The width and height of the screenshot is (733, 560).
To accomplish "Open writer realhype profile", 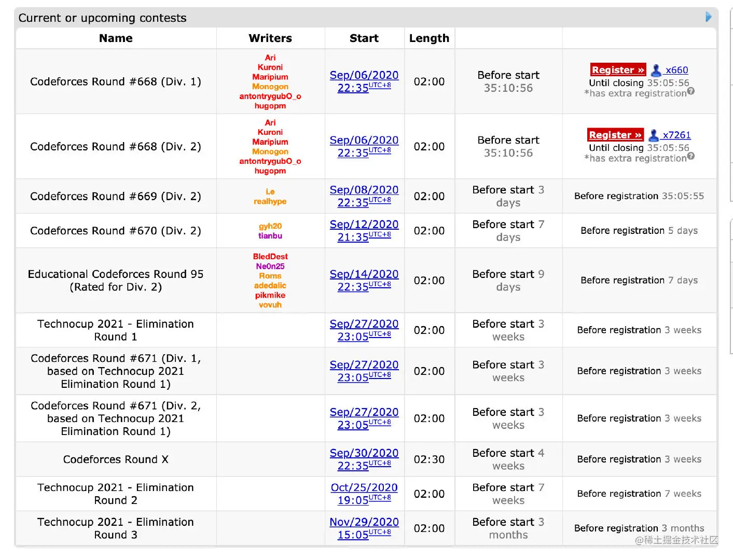I will [x=270, y=201].
